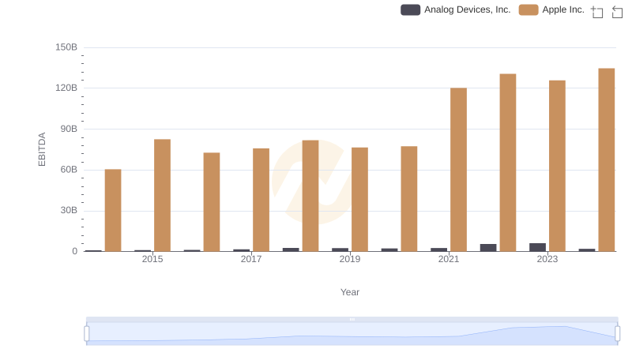
Task: Click the 2019 x-axis label
Action: click(350, 259)
